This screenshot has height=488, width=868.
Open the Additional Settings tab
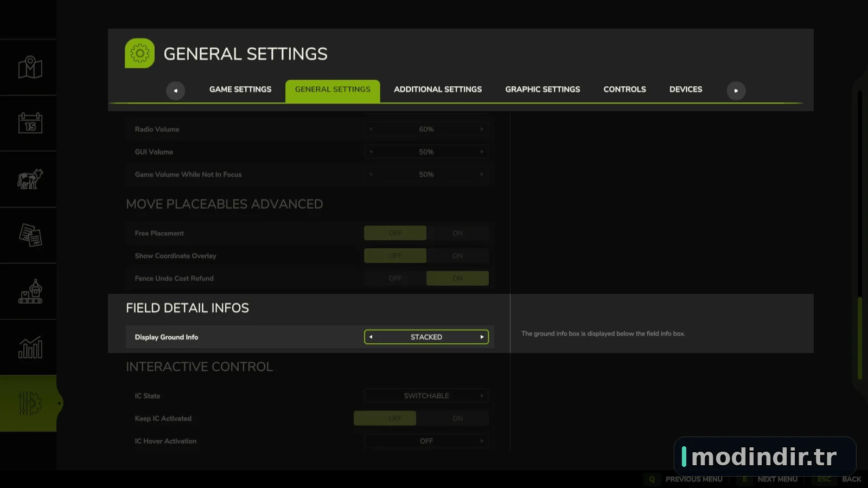[x=438, y=89]
